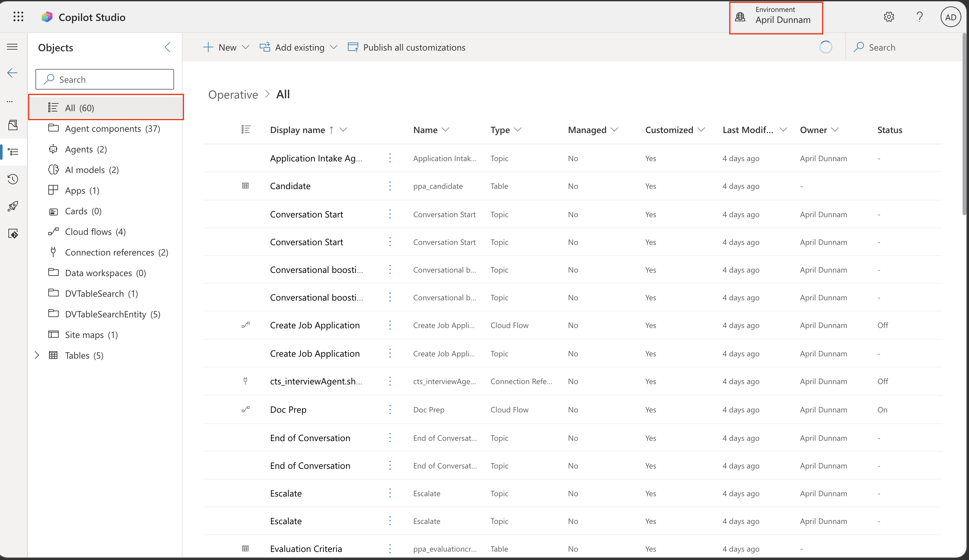Open the Environment April Dunnam picker
The image size is (969, 560).
[x=776, y=17]
